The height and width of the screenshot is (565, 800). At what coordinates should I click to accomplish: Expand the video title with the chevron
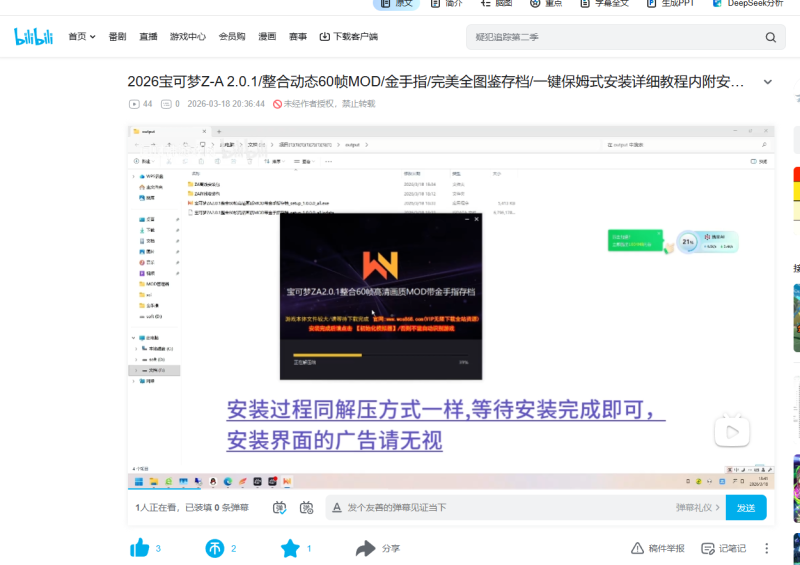point(767,82)
